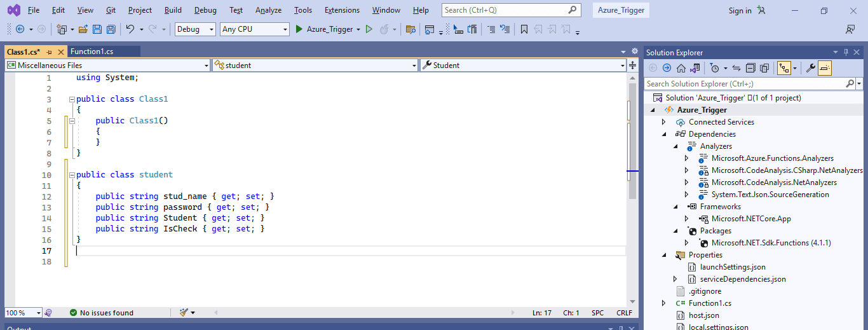Click the Uncomment selected lines icon
Image resolution: width=868 pixels, height=330 pixels.
(505, 29)
